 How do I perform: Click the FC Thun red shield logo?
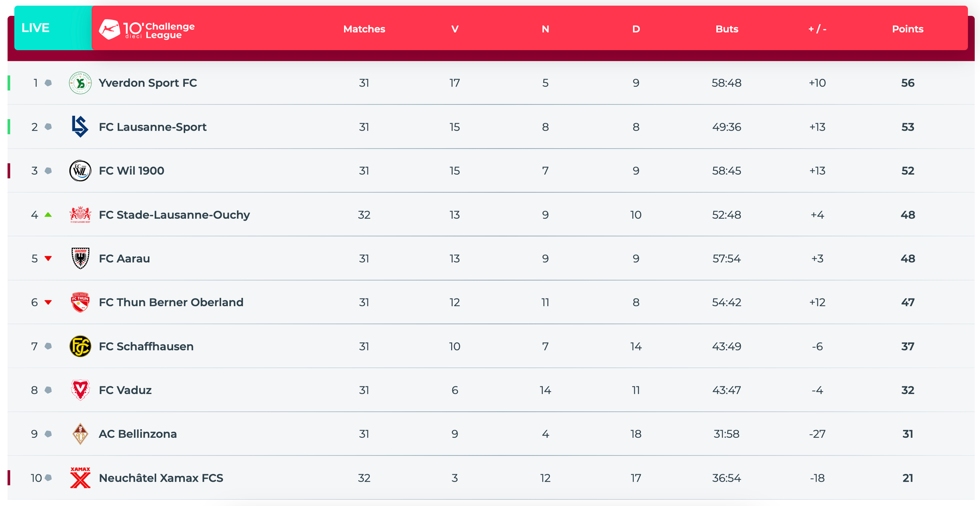(x=80, y=302)
